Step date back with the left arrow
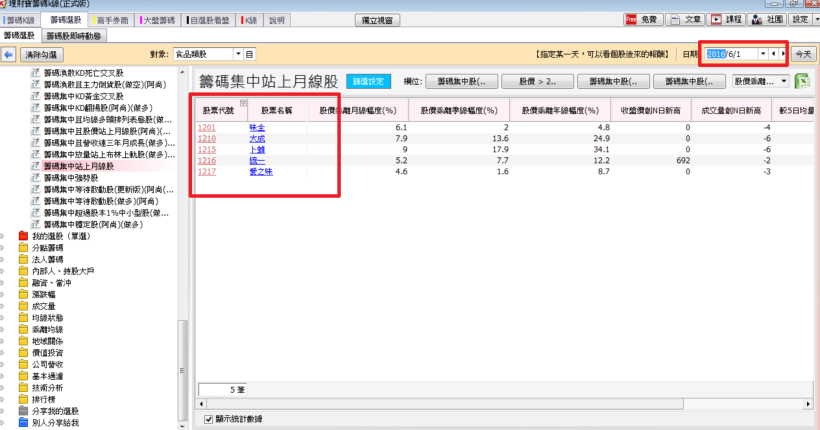The width and height of the screenshot is (820, 430). tap(773, 54)
